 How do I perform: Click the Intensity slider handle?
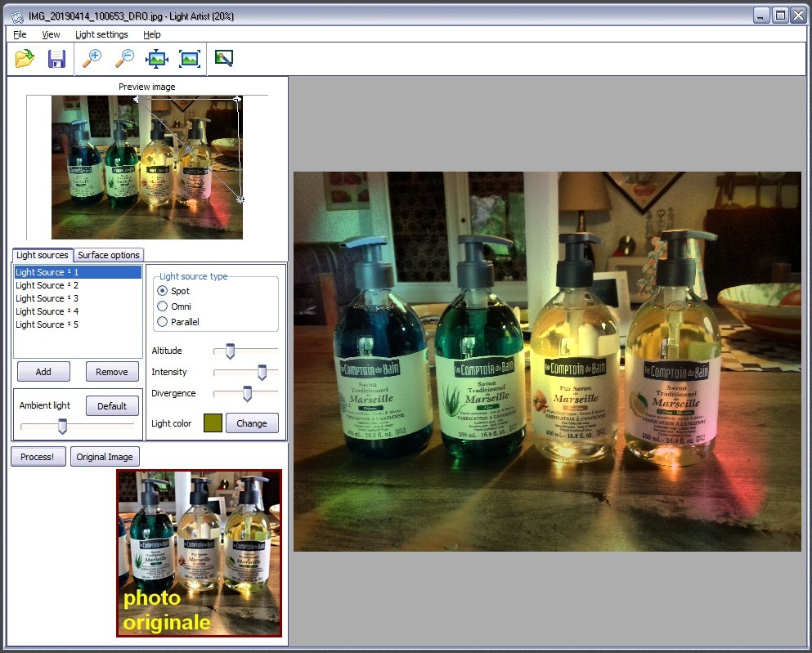[x=262, y=373]
